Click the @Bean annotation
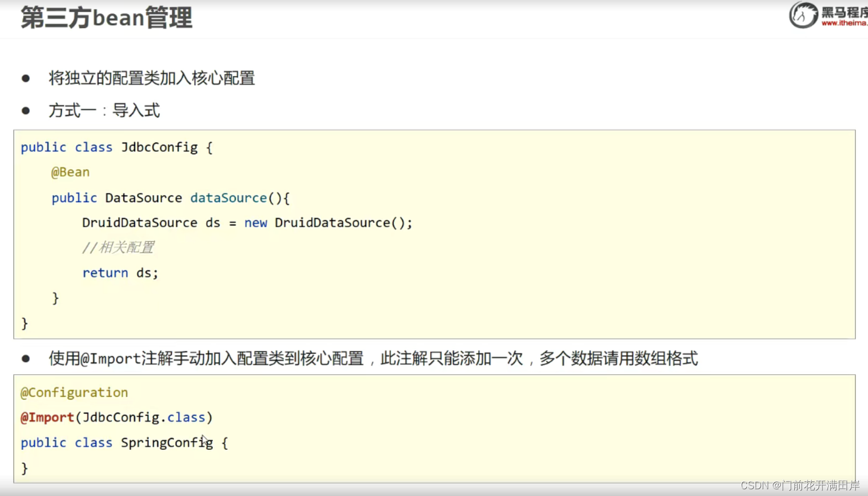Viewport: 868px width, 496px height. pyautogui.click(x=70, y=172)
